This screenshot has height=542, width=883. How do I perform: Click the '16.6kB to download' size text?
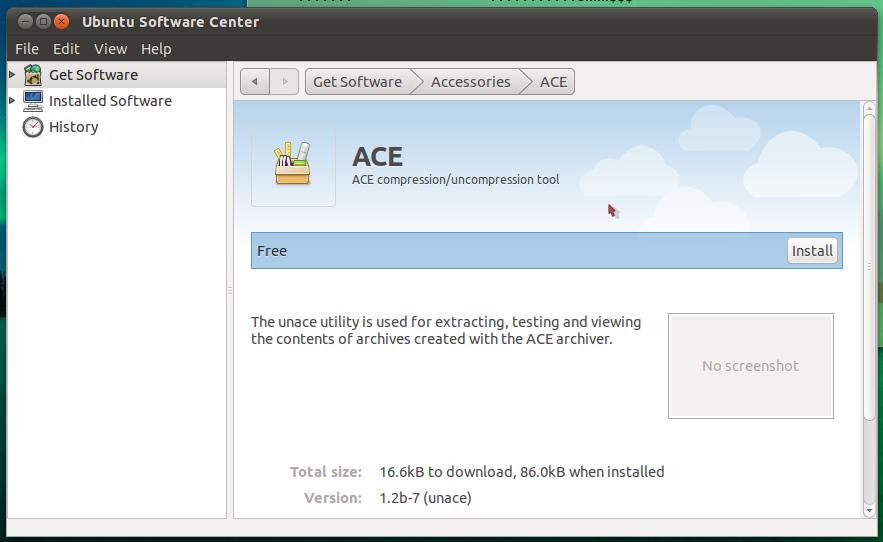[446, 472]
